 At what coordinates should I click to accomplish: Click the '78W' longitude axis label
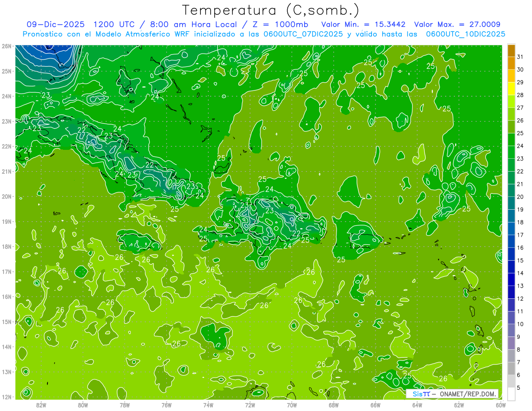pyautogui.click(x=125, y=405)
